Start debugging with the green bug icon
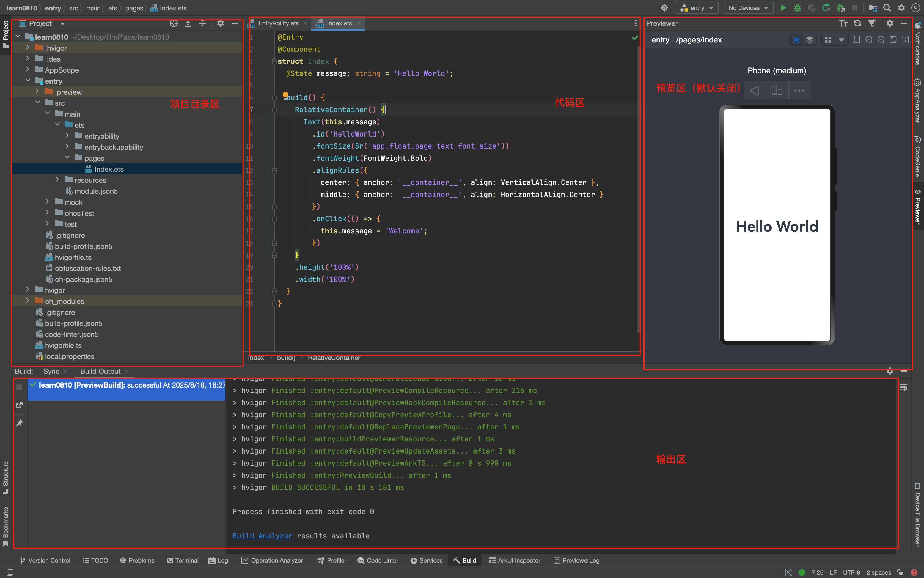The width and height of the screenshot is (924, 578). [x=797, y=8]
